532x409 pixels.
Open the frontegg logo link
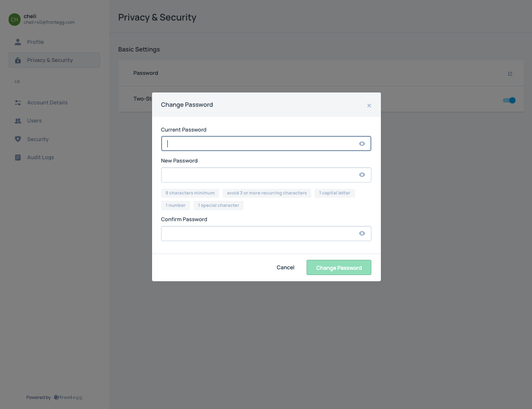(68, 398)
